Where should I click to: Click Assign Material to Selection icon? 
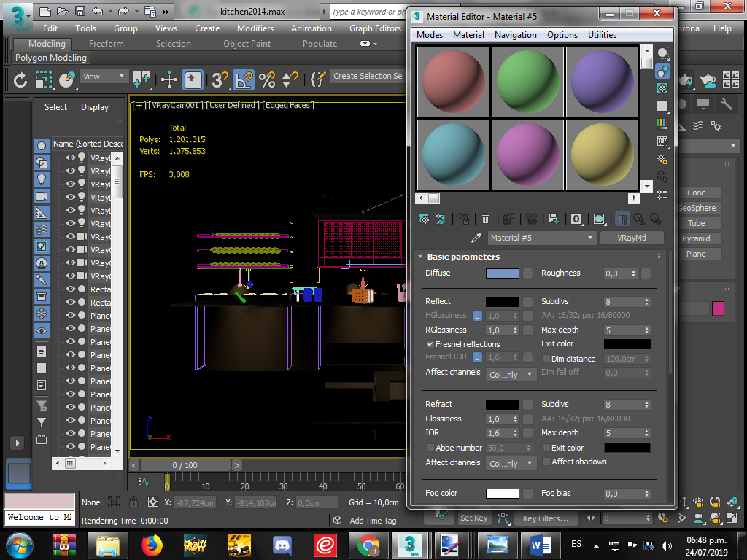click(x=463, y=218)
